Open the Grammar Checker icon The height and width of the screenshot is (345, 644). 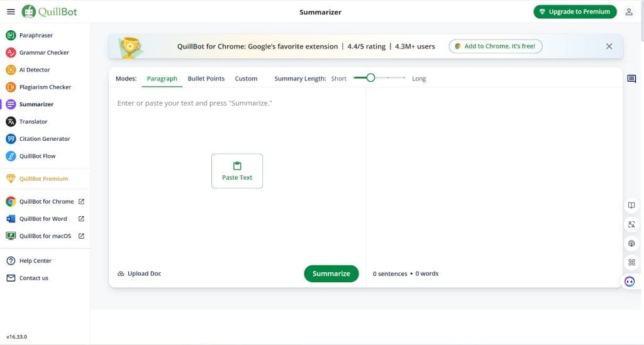pos(11,53)
